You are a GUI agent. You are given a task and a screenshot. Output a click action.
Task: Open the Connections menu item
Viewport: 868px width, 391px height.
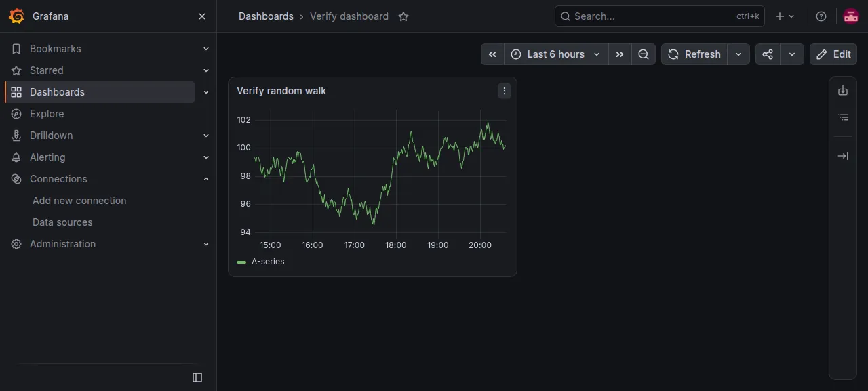coord(58,179)
